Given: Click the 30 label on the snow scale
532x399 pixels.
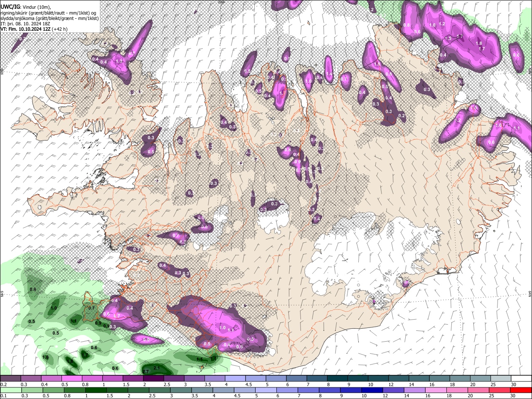Looking at the screenshot, I should tap(514, 384).
